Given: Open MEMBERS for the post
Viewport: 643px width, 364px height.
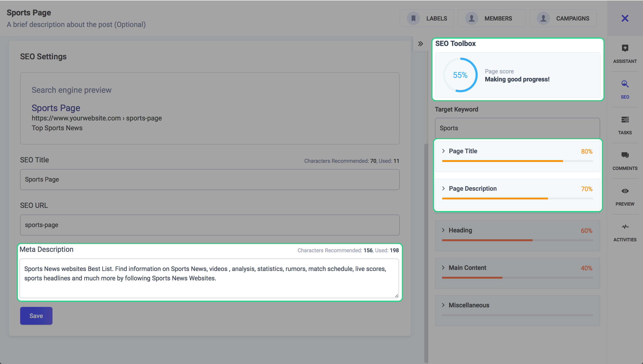Looking at the screenshot, I should pos(492,18).
